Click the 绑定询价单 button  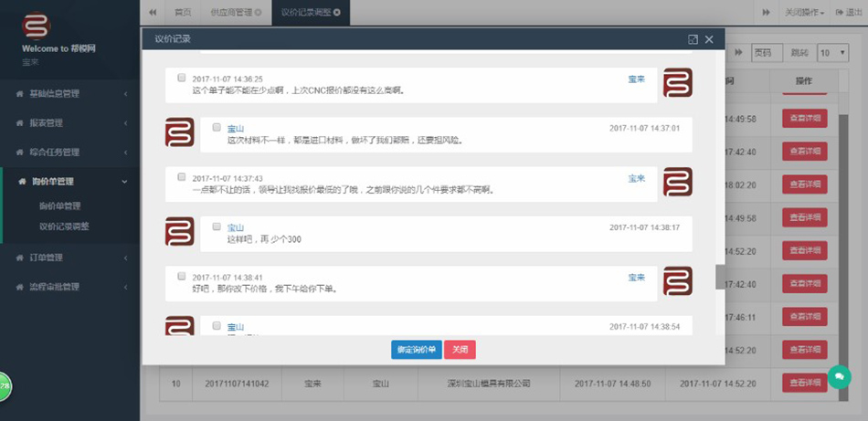point(417,350)
